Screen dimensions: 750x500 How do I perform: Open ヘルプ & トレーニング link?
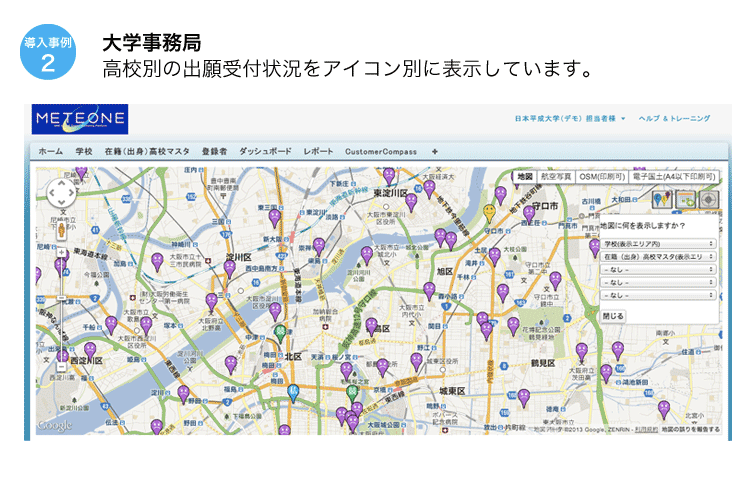coord(673,118)
